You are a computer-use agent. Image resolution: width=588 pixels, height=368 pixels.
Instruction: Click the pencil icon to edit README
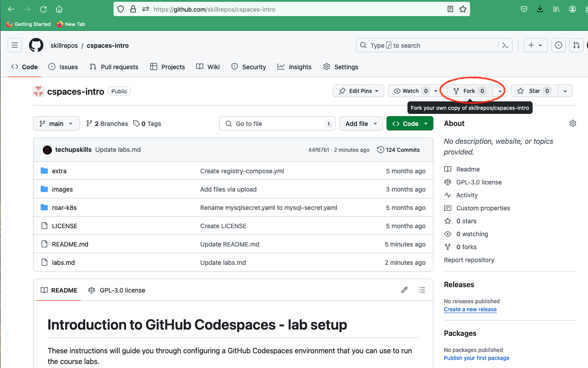pyautogui.click(x=404, y=290)
